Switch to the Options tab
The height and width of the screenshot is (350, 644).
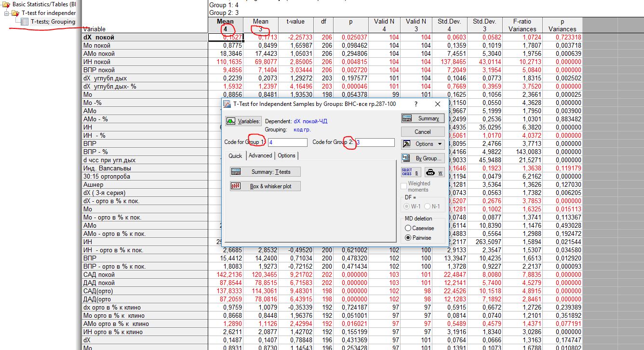point(286,156)
